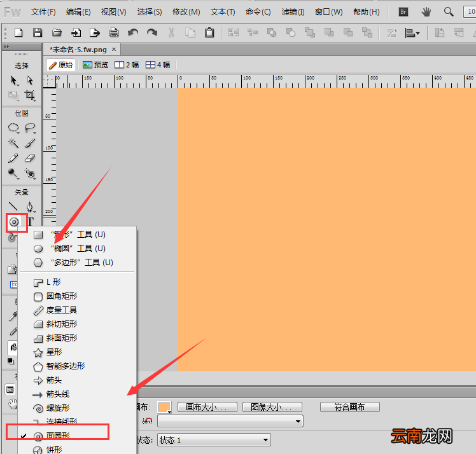
Task: Select the Marquee tool
Action: coord(13,128)
